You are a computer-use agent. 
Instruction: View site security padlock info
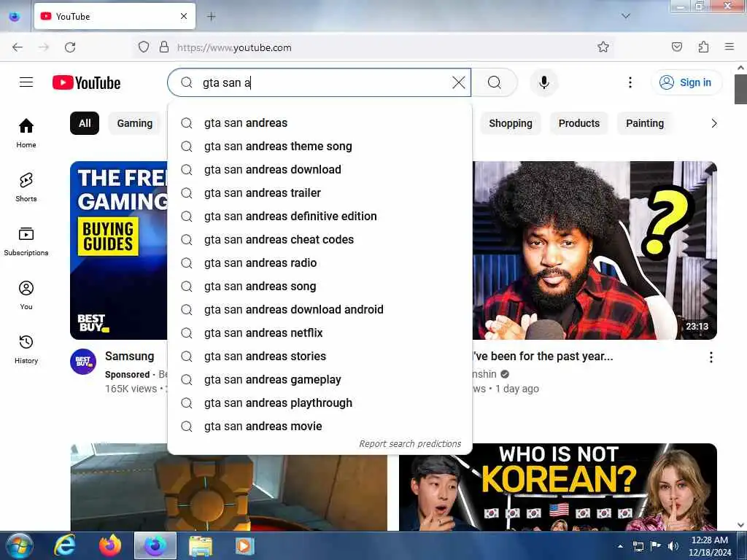164,47
